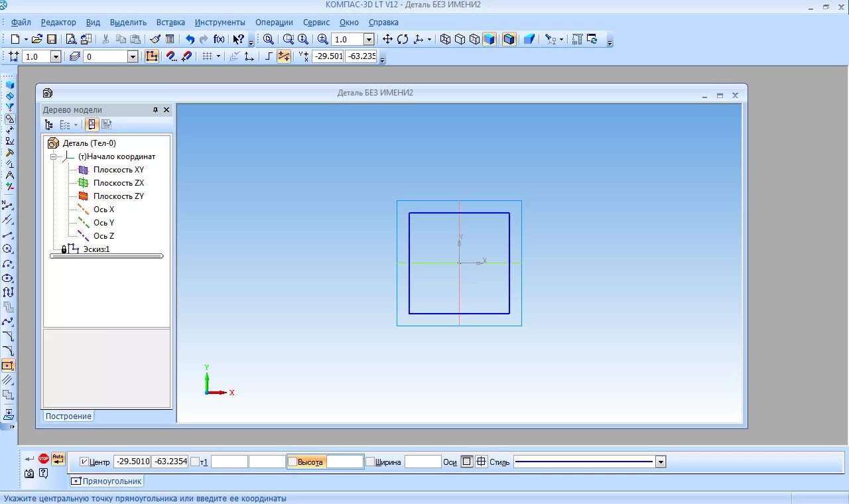849x504 pixels.
Task: Toggle the grid display icon
Action: [x=207, y=56]
